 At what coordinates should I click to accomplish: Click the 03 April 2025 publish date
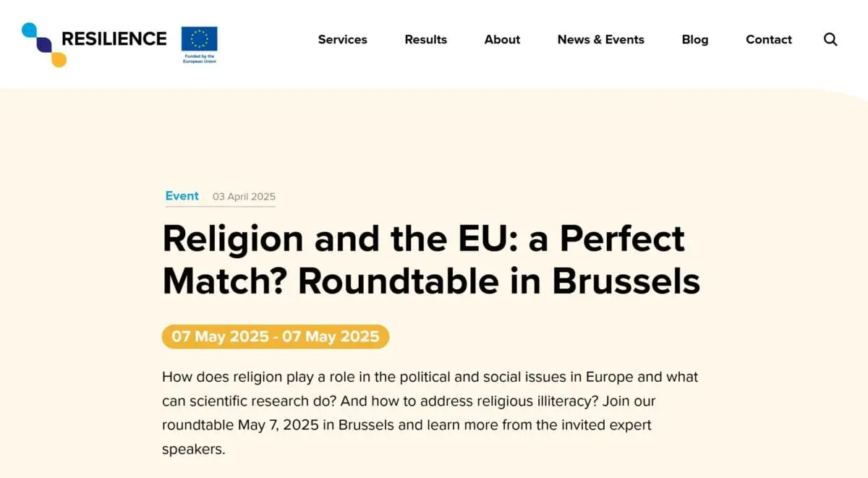[244, 197]
